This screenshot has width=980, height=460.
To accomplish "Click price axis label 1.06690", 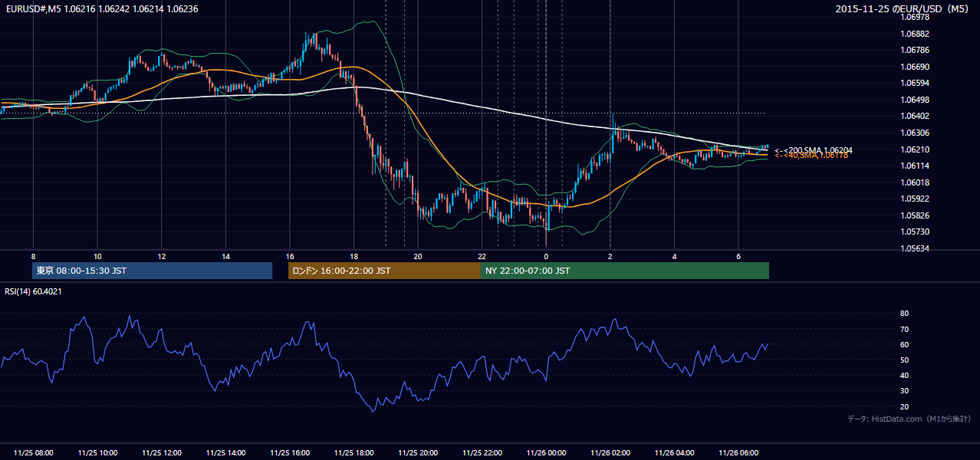I will click(915, 67).
